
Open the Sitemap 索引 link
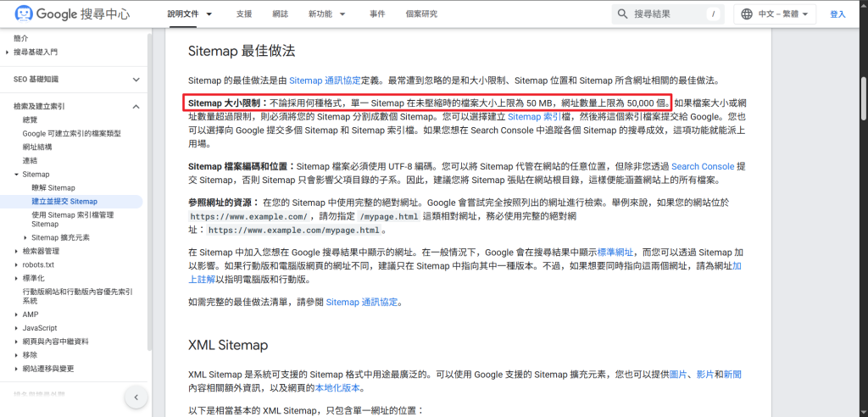click(x=534, y=117)
